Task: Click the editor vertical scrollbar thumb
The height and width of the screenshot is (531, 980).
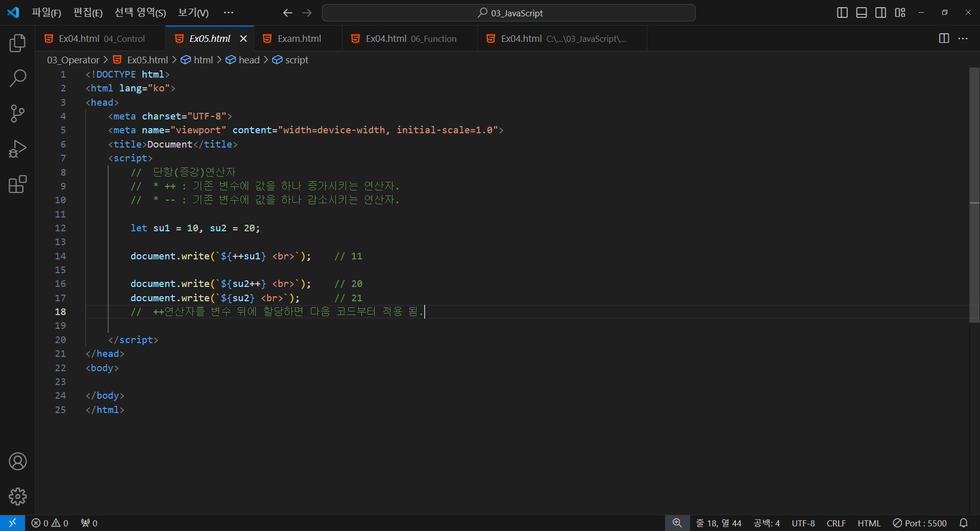Action: (974, 195)
